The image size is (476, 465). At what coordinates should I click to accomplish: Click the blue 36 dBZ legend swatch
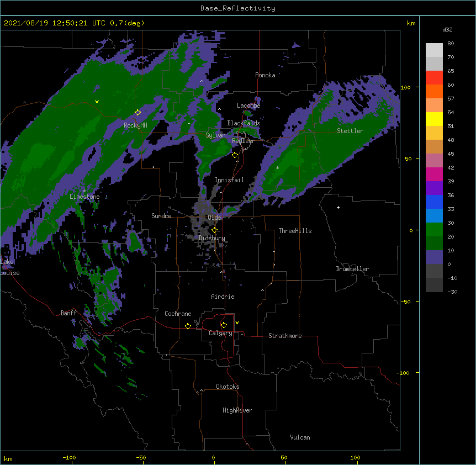pyautogui.click(x=434, y=202)
